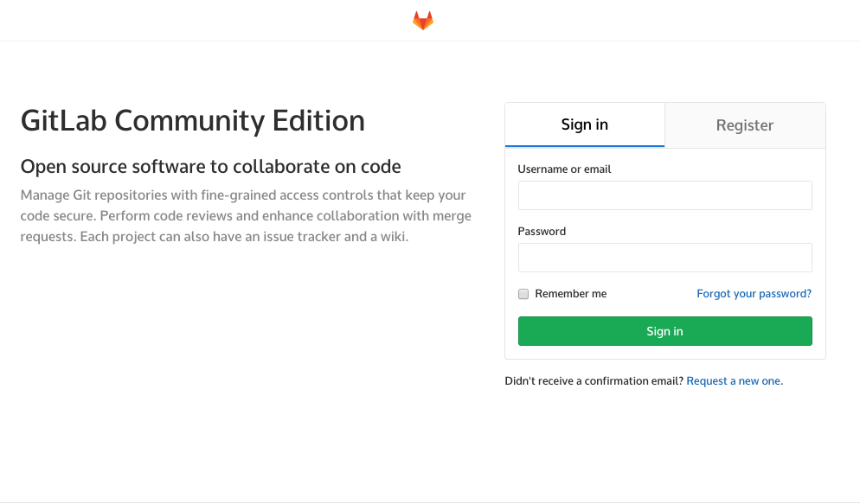
Task: Click the text Manage Git repositories
Action: click(x=93, y=195)
